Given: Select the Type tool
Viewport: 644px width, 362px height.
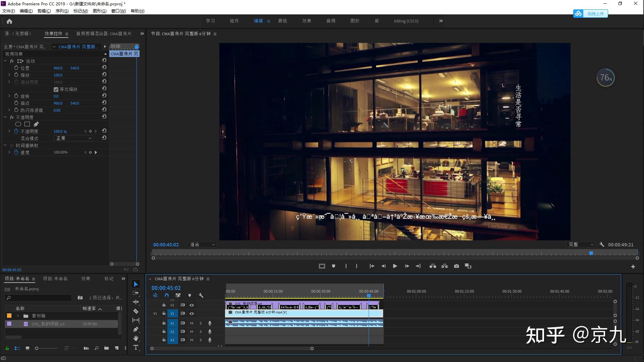Looking at the screenshot, I should [x=136, y=348].
